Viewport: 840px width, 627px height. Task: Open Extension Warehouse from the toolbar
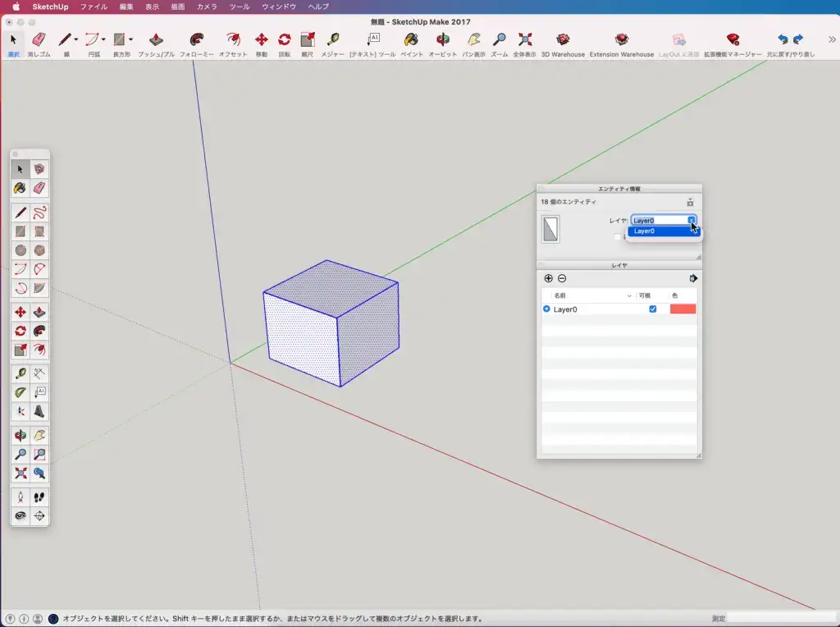(x=622, y=44)
